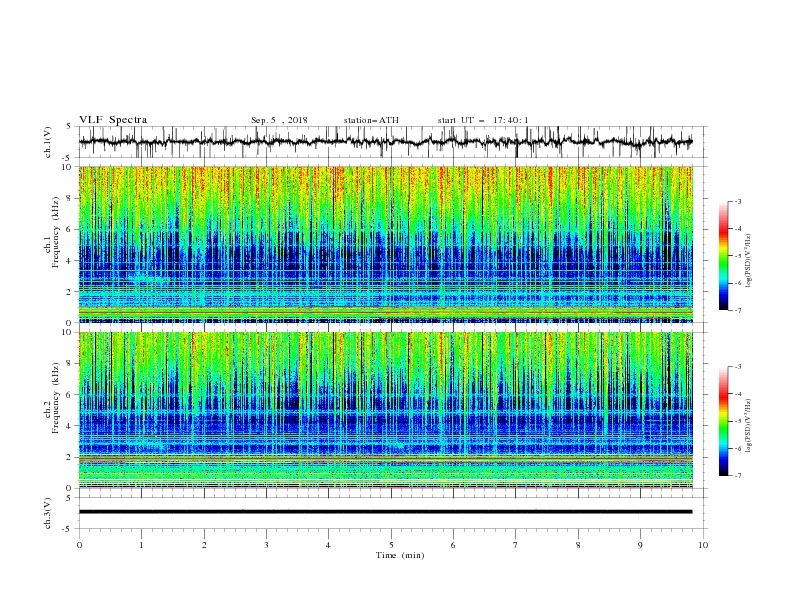Click the ch.2 spectrogram color bar
This screenshot has width=792, height=612.
(x=723, y=421)
